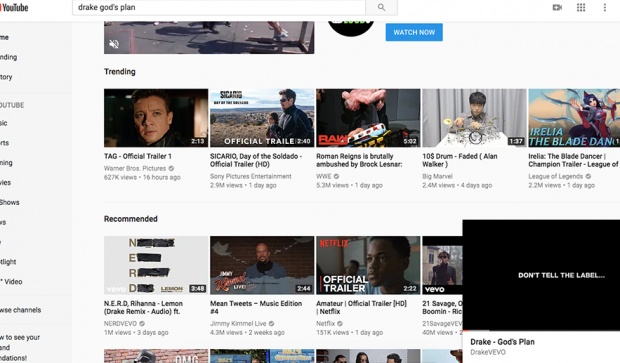Open the YouTube apps grid icon
620x363 pixels.
[x=581, y=7]
